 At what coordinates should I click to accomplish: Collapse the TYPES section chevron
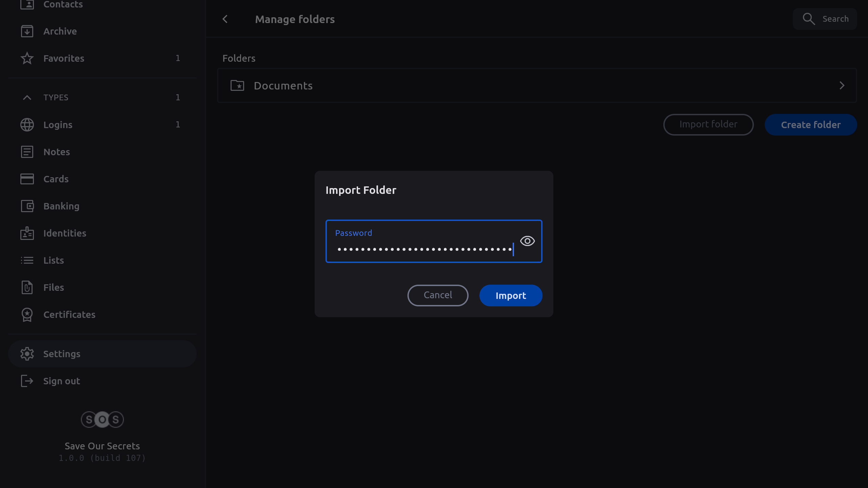tap(27, 98)
